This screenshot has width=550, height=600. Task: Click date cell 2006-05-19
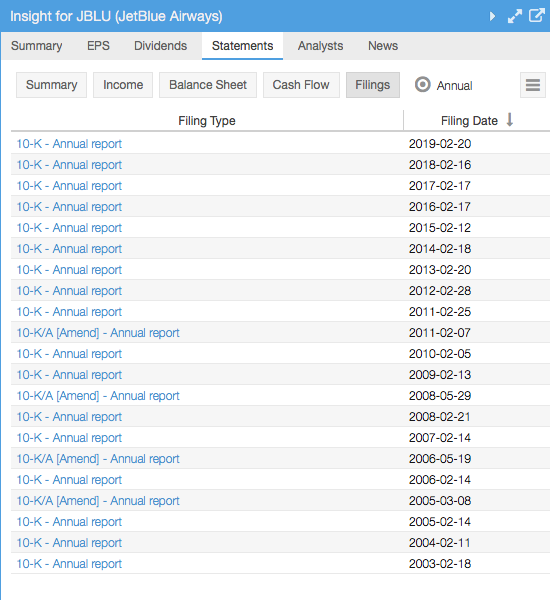[440, 459]
